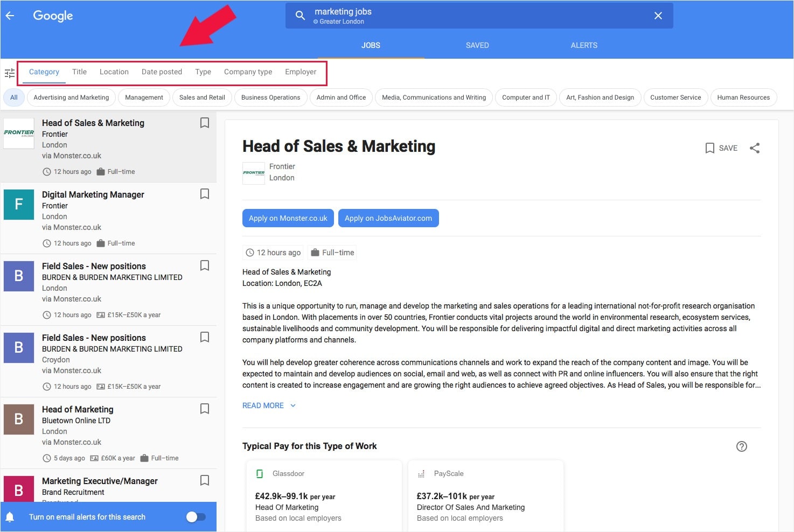Select the Company type filter tab
The height and width of the screenshot is (532, 794).
(248, 72)
